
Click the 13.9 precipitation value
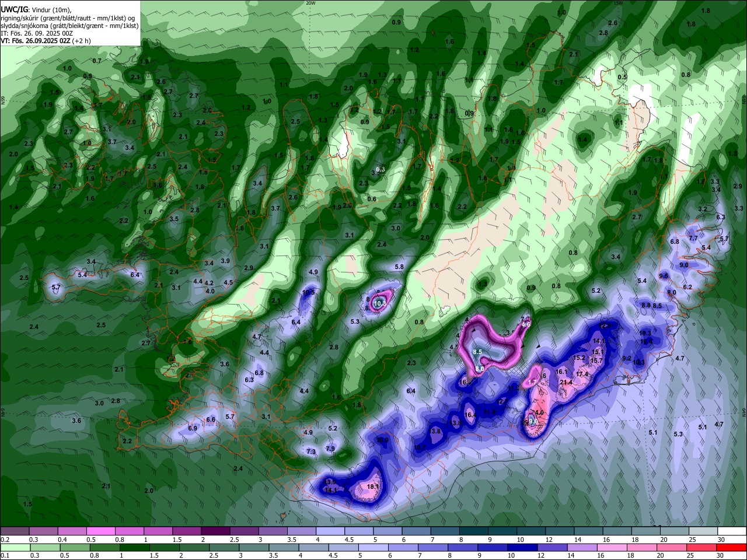(330, 482)
